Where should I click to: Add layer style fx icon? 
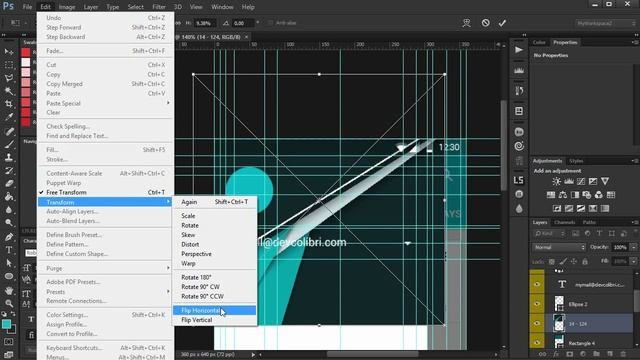[556, 354]
